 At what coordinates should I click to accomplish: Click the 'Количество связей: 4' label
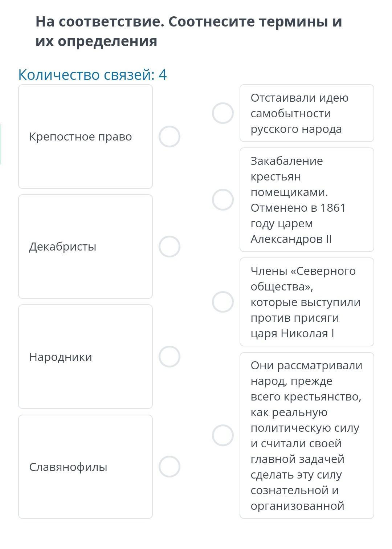click(x=93, y=75)
